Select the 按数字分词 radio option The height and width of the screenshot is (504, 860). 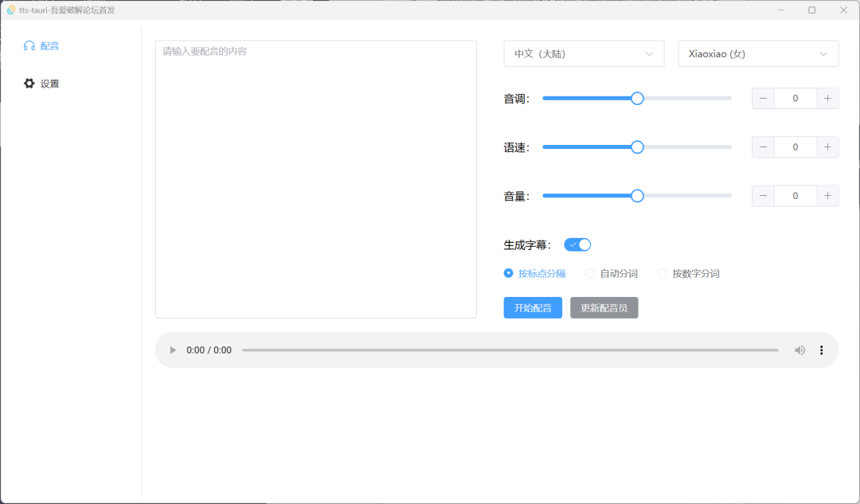[663, 273]
